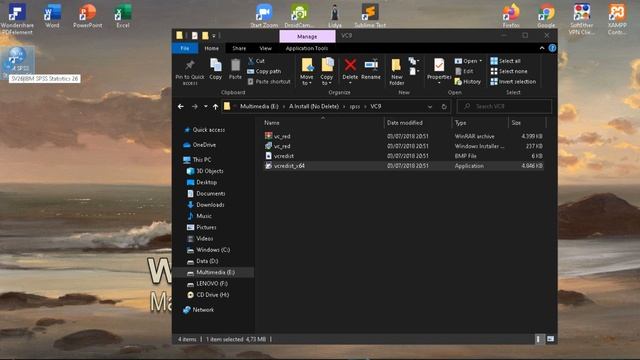Select vcredist_x64 application file

point(403,166)
